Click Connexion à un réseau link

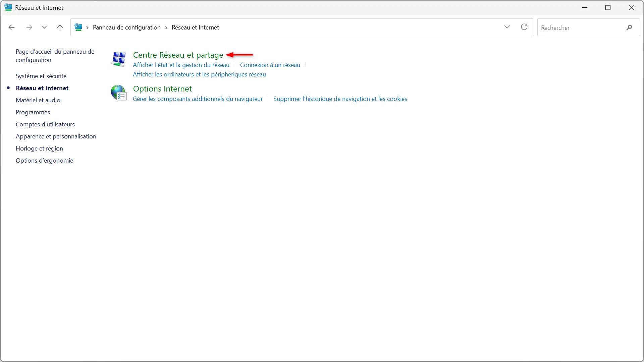point(270,65)
